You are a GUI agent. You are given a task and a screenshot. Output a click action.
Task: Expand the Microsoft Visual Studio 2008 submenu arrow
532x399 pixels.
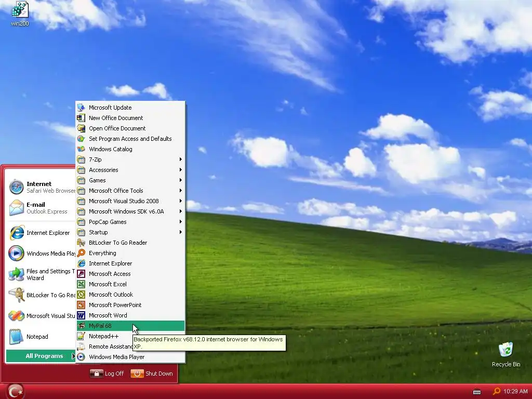180,201
